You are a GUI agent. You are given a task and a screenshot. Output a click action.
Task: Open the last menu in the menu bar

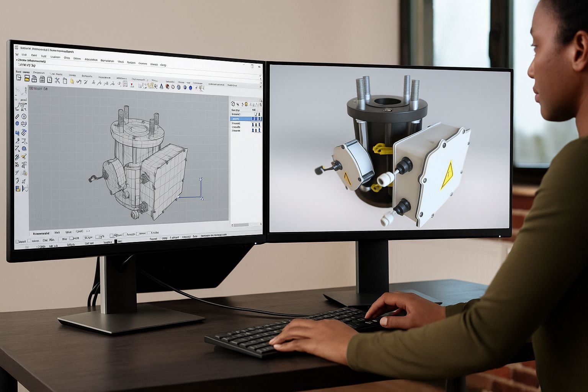point(163,65)
